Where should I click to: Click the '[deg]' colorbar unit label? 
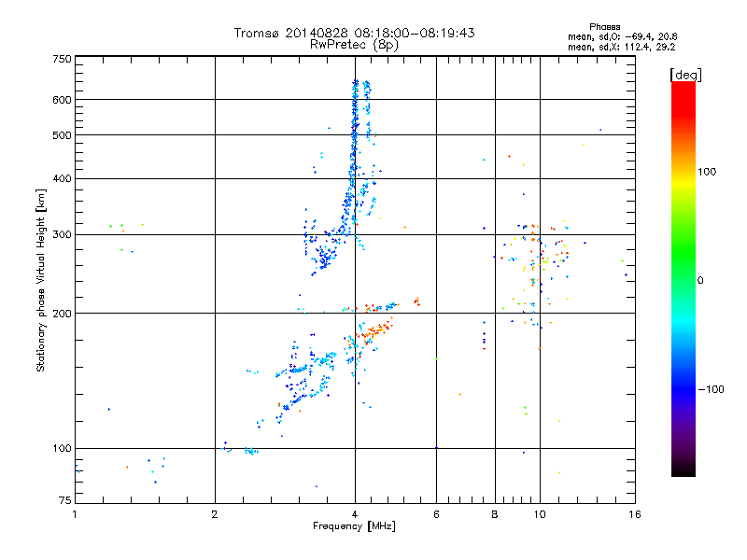tap(685, 75)
